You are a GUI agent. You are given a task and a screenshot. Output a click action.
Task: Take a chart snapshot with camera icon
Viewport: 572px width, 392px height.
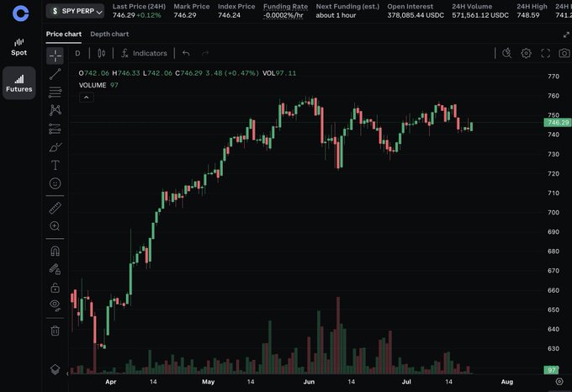point(564,53)
